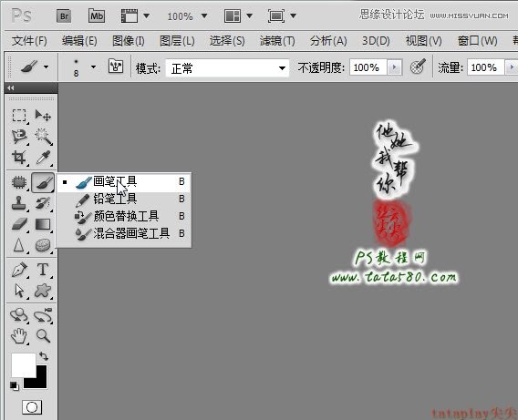Open the 滤镜(T) menu

tap(277, 41)
